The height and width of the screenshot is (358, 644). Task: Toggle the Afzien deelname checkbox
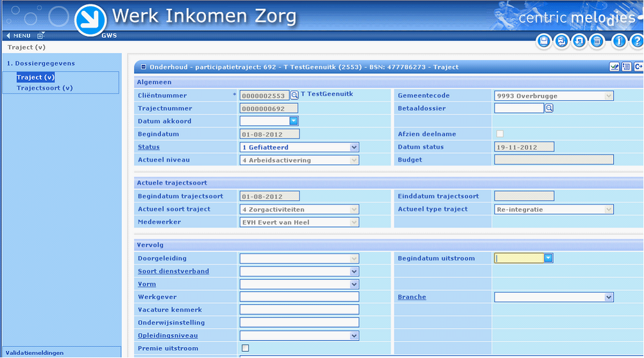pyautogui.click(x=500, y=133)
